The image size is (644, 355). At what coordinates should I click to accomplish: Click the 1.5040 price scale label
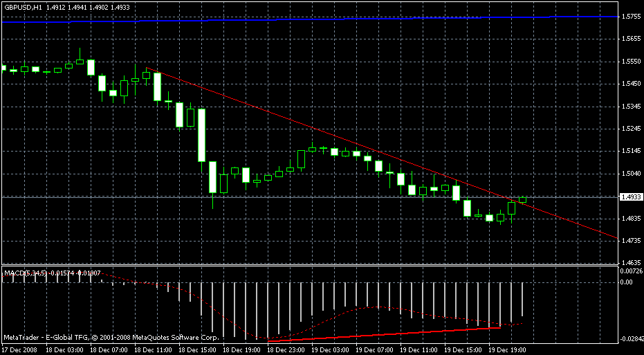coord(632,174)
